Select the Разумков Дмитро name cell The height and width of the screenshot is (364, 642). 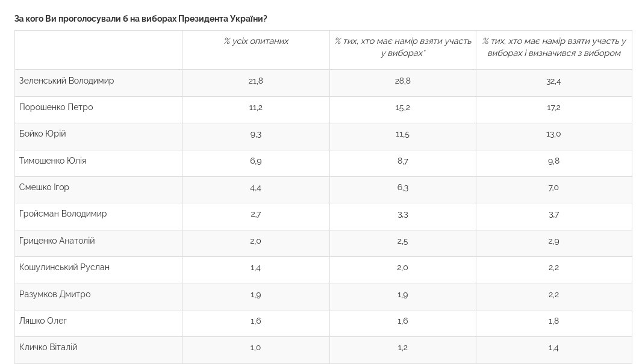(x=55, y=294)
